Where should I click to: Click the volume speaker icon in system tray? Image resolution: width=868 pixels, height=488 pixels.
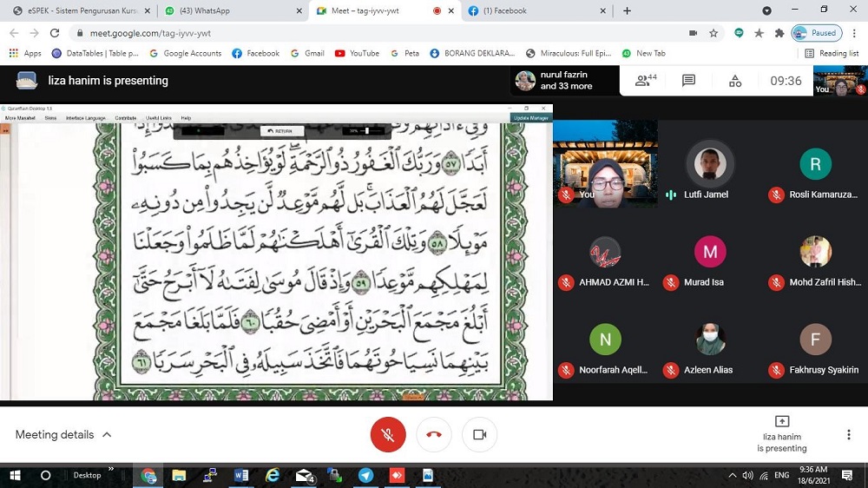coord(748,475)
